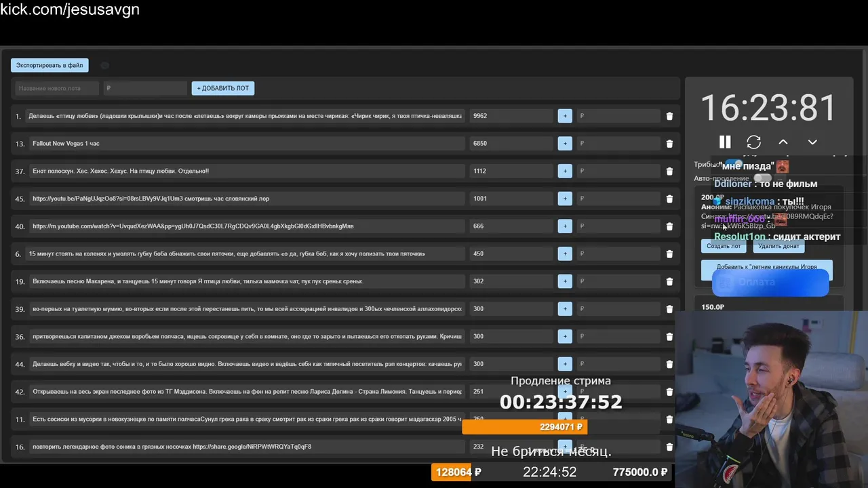868x488 pixels.
Task: Click the plus button on lot 6
Action: [565, 254]
